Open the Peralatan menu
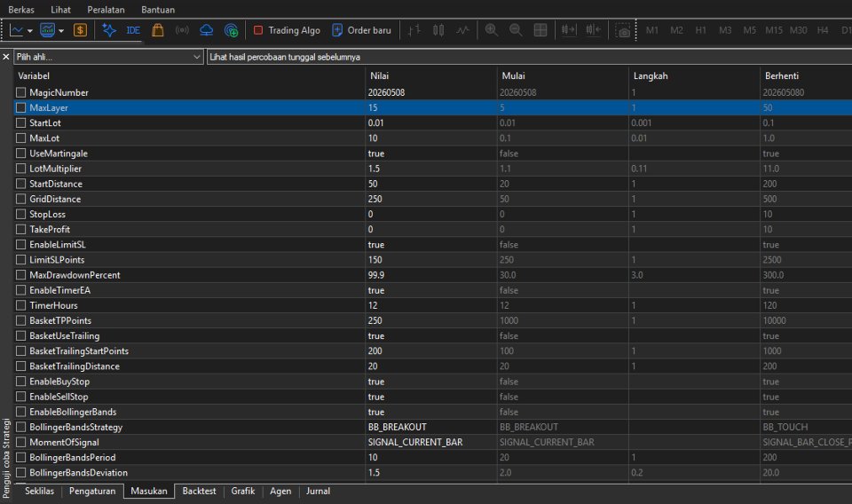The width and height of the screenshot is (852, 504). tap(106, 10)
